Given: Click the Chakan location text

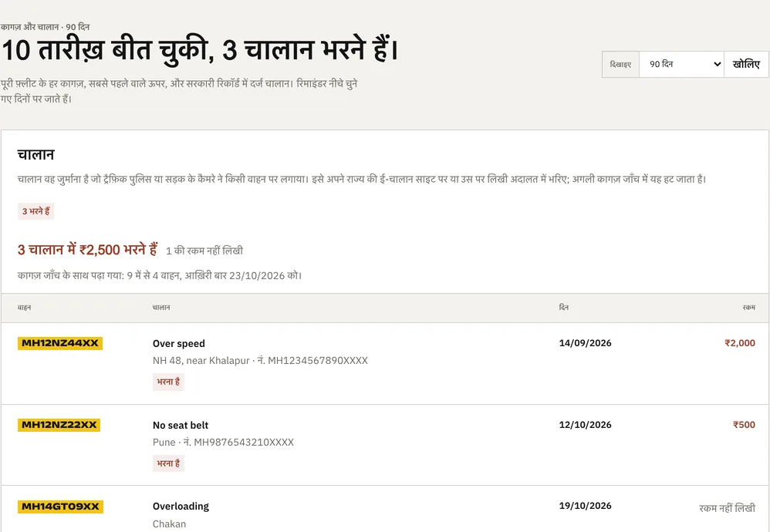Looking at the screenshot, I should click(x=170, y=524).
